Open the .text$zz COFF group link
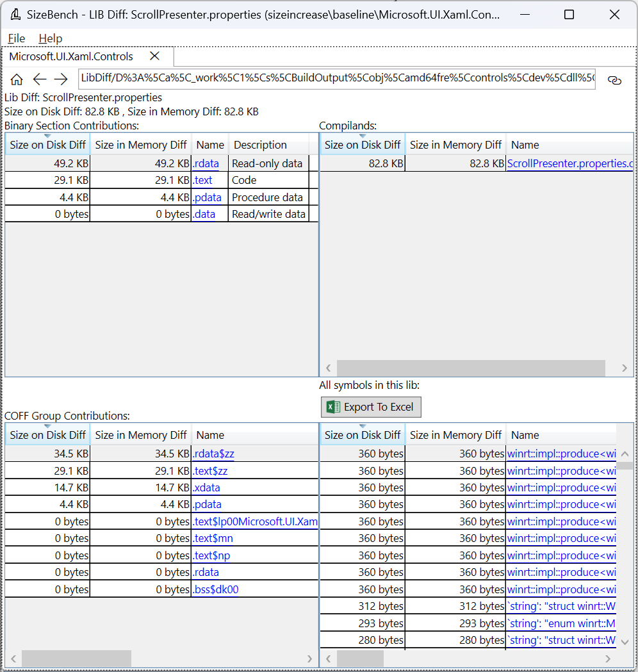The height and width of the screenshot is (672, 638). (210, 471)
